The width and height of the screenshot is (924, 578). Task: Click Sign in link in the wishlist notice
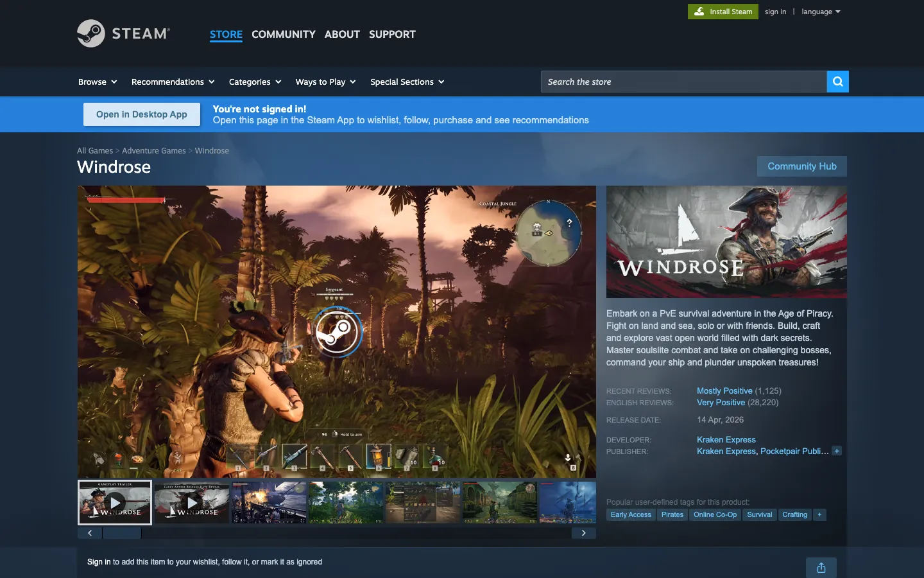(x=99, y=562)
